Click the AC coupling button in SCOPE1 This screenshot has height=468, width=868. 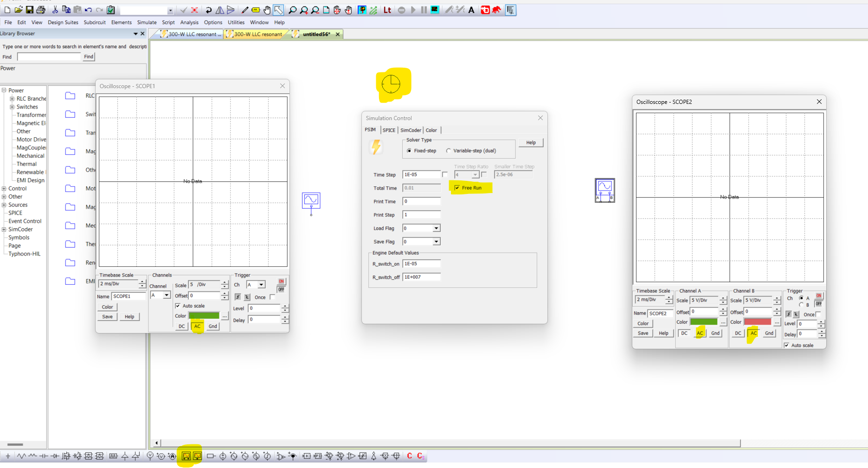tap(197, 327)
